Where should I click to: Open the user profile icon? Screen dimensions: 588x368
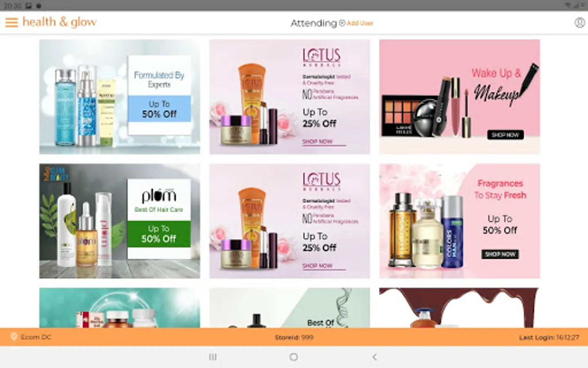coord(579,22)
